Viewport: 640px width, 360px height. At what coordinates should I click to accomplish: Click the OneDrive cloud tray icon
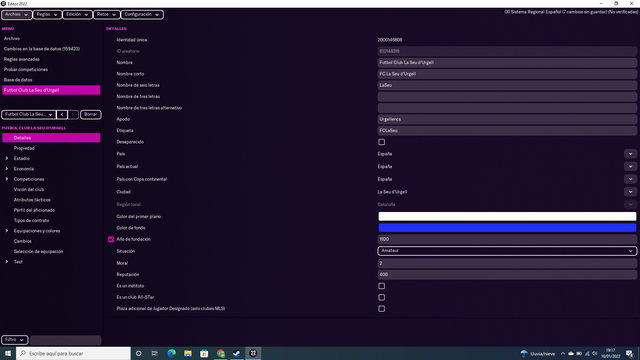pyautogui.click(x=571, y=353)
